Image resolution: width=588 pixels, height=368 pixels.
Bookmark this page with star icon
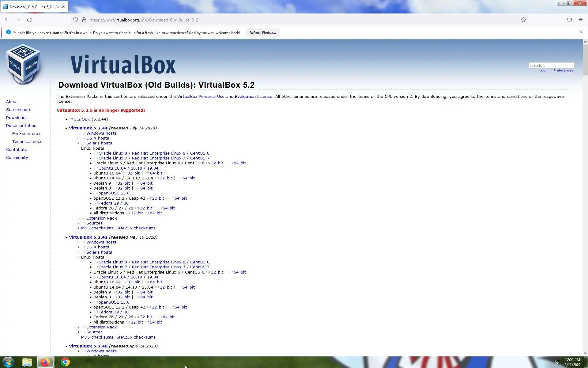[523, 20]
